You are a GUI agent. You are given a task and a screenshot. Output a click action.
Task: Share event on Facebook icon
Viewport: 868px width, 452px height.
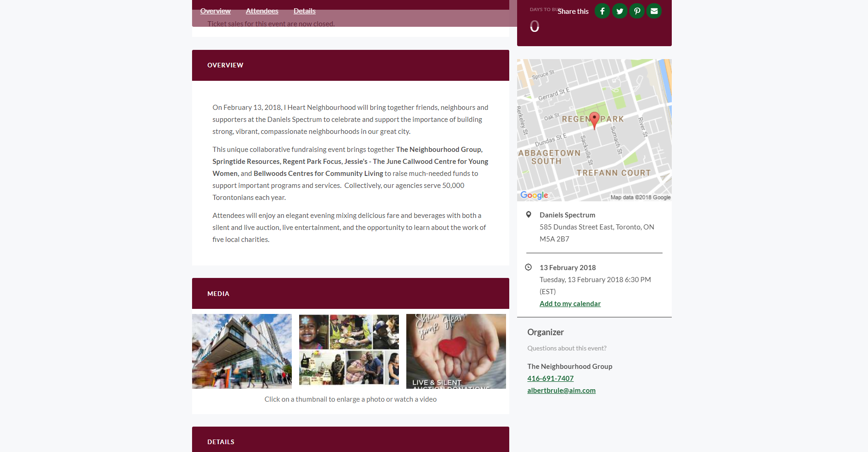pyautogui.click(x=602, y=11)
